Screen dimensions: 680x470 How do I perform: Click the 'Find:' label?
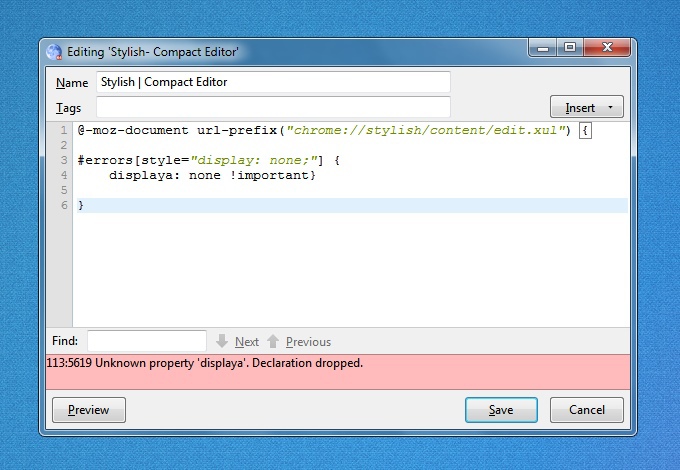[x=65, y=341]
